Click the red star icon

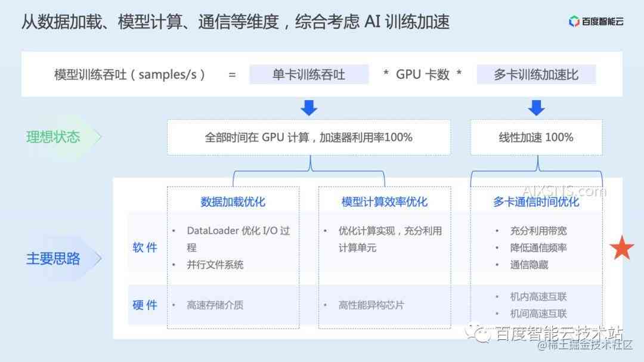click(622, 247)
